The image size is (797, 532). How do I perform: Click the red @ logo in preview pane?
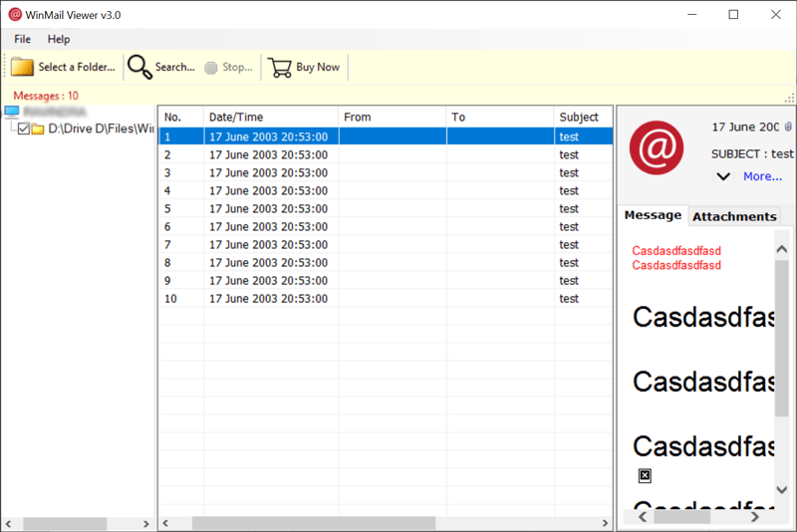click(x=657, y=147)
